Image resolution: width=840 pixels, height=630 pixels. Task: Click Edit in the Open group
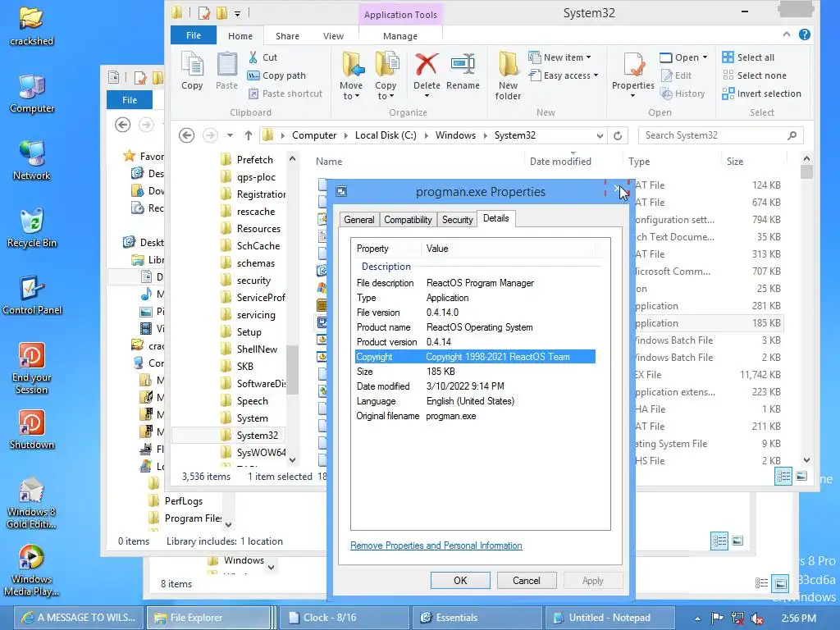tap(677, 75)
